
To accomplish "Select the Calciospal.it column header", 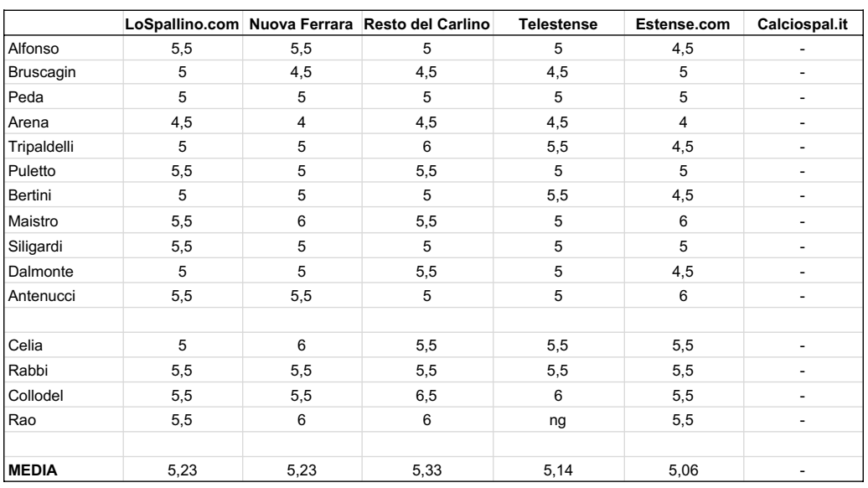I will pos(803,24).
